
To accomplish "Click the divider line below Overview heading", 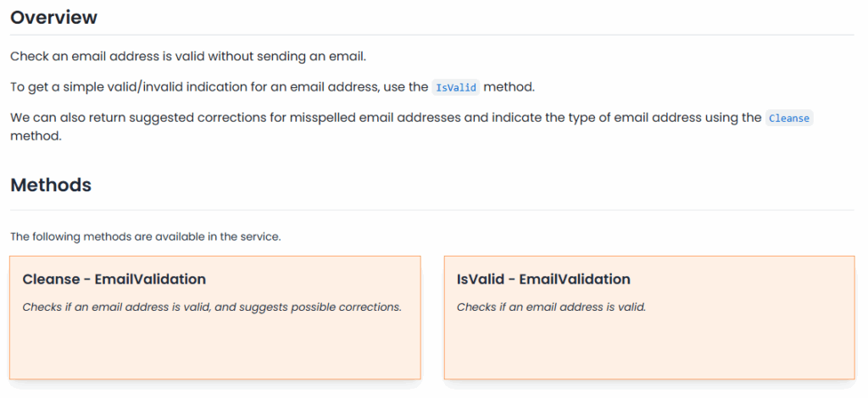I will [x=432, y=35].
